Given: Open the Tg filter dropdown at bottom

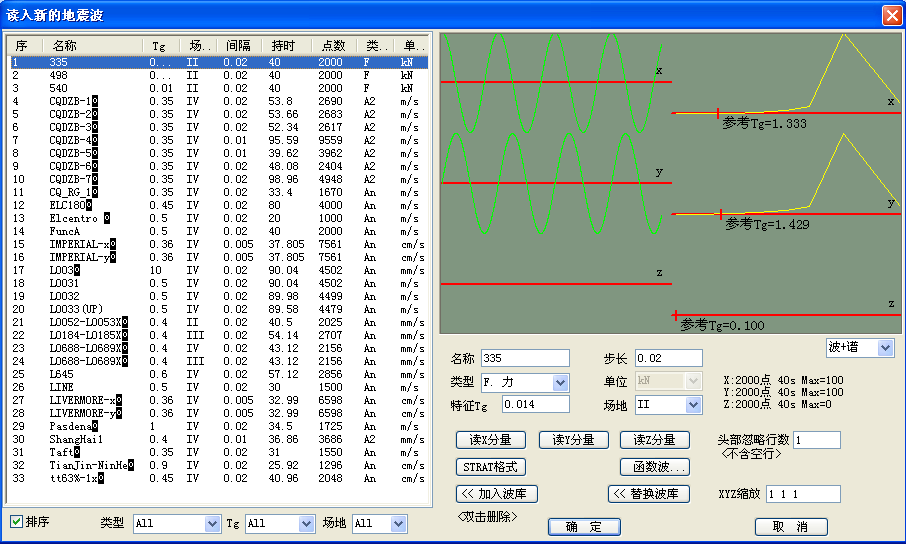Looking at the screenshot, I should tap(280, 524).
